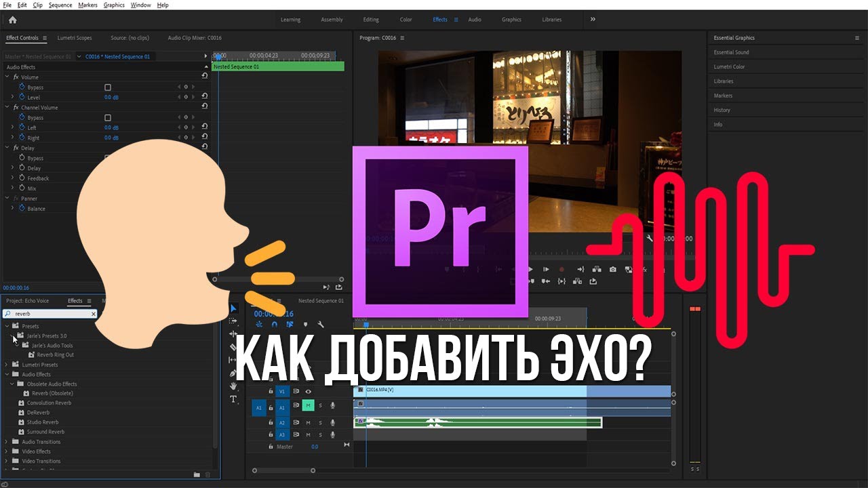Viewport: 868px width, 488px height.
Task: Select the Pen tool
Action: (233, 373)
